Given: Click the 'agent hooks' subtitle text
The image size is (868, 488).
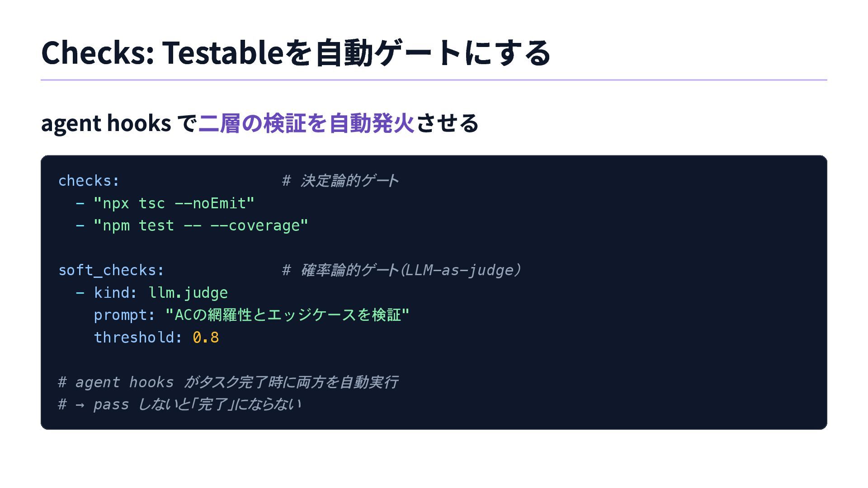Looking at the screenshot, I should coord(106,123).
